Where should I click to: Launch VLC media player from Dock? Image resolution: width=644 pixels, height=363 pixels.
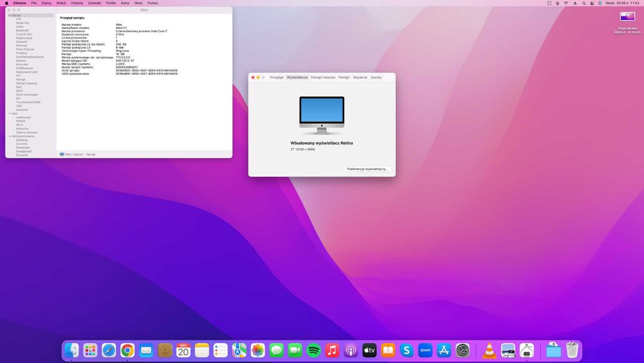click(x=489, y=350)
